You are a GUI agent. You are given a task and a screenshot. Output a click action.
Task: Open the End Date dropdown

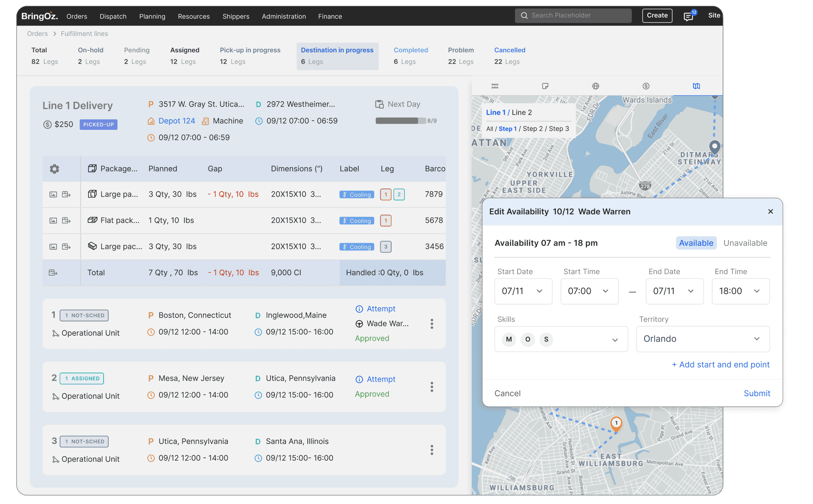pyautogui.click(x=674, y=291)
